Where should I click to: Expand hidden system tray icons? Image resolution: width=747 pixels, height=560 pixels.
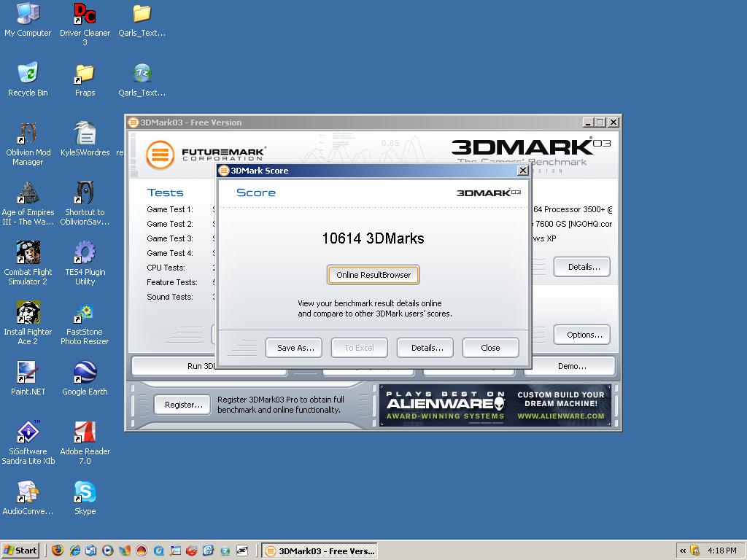tap(683, 551)
